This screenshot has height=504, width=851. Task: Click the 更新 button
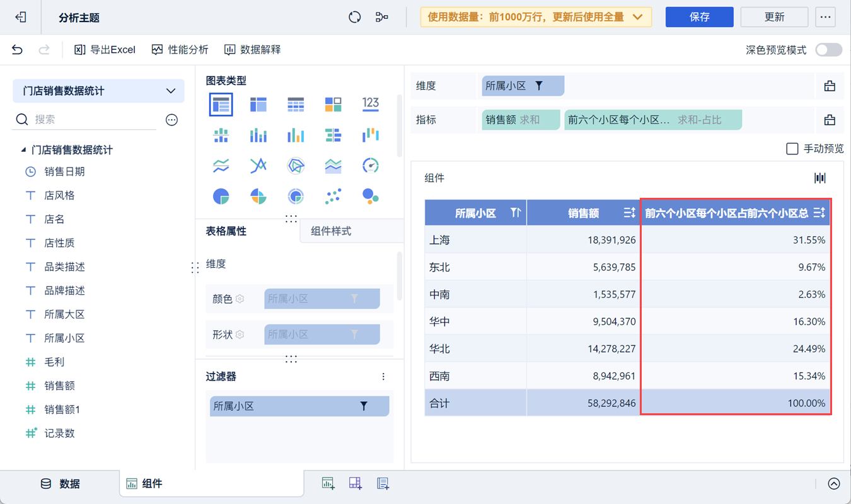tap(774, 17)
